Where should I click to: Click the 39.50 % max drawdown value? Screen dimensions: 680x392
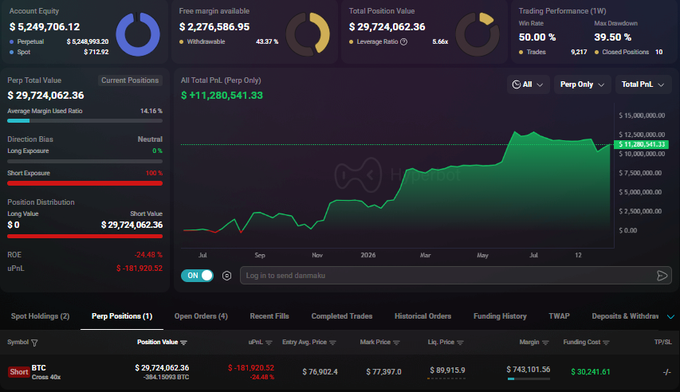[613, 37]
